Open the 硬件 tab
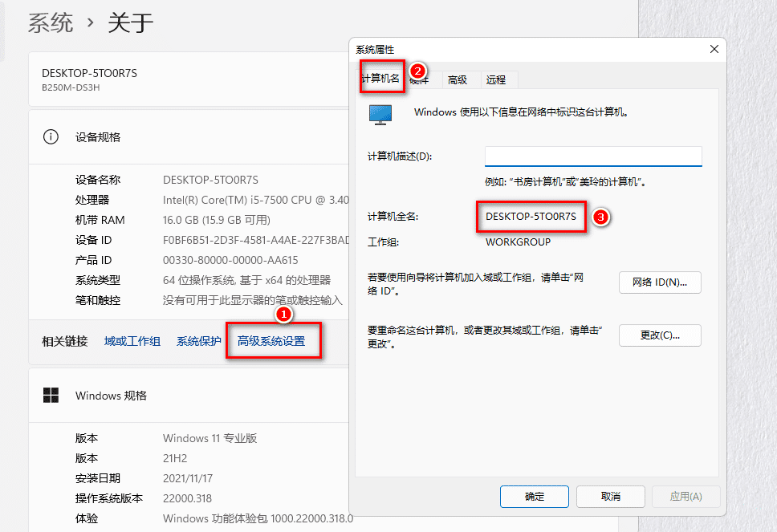Screen dimensions: 777x532 (420, 79)
